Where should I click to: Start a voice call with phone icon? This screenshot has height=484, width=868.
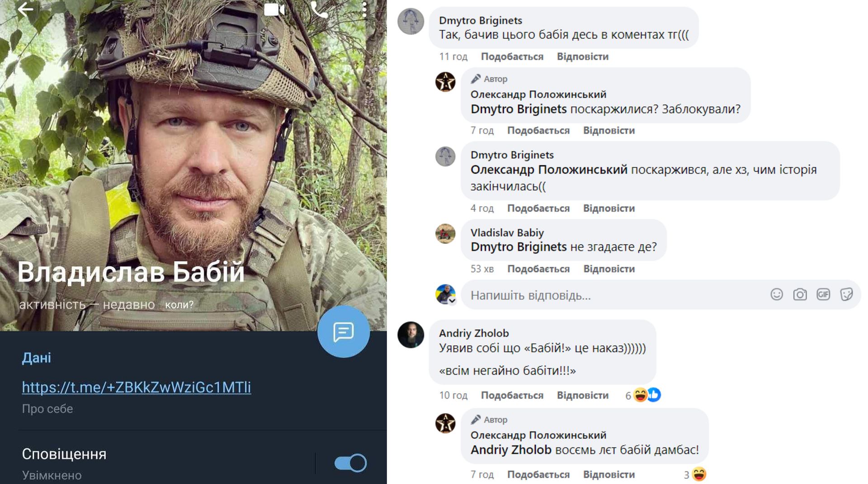click(x=320, y=9)
